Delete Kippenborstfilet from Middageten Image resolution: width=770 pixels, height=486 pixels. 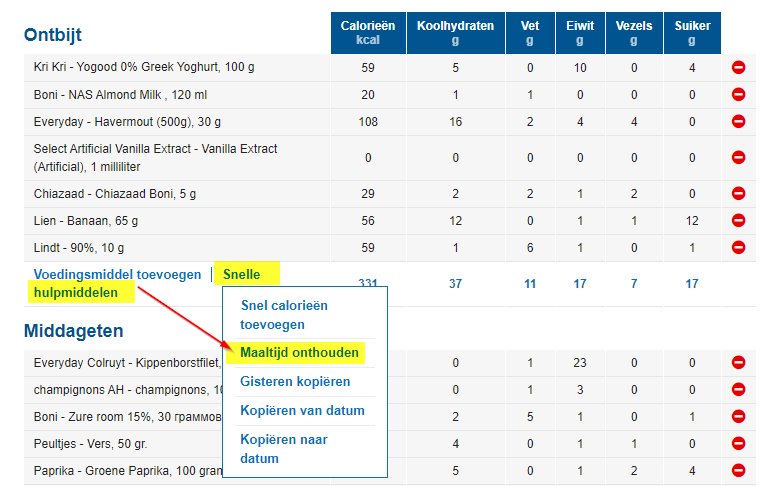(x=739, y=363)
